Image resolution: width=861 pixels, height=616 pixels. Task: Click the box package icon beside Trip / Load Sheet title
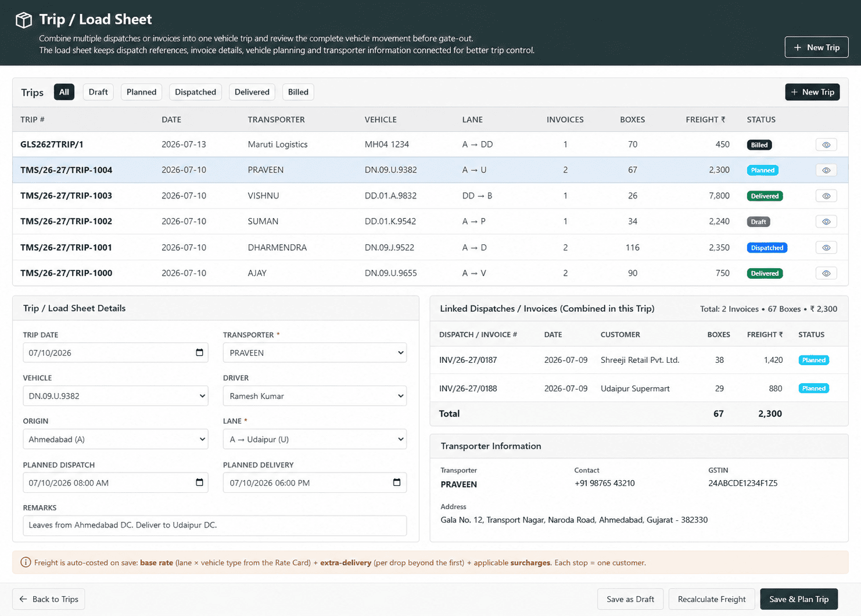pyautogui.click(x=24, y=20)
